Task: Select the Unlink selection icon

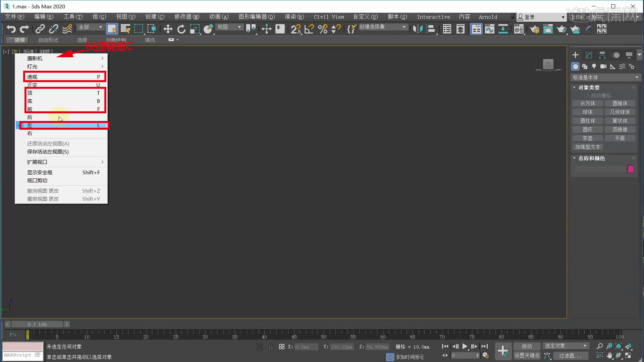Action: pos(54,29)
